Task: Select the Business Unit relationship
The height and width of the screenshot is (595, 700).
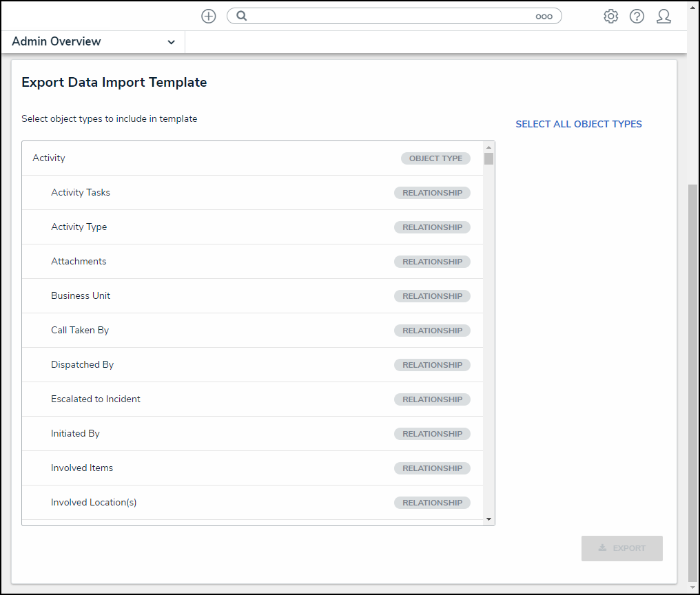Action: point(207,295)
